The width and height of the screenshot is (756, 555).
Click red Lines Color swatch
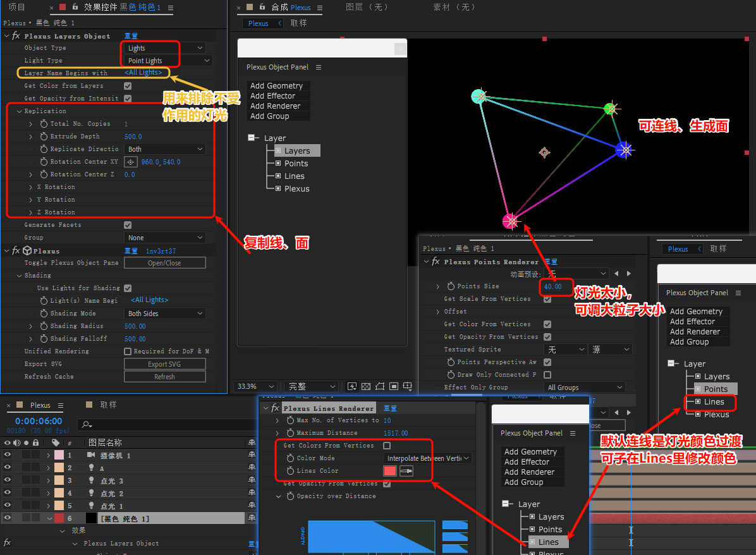coord(390,471)
